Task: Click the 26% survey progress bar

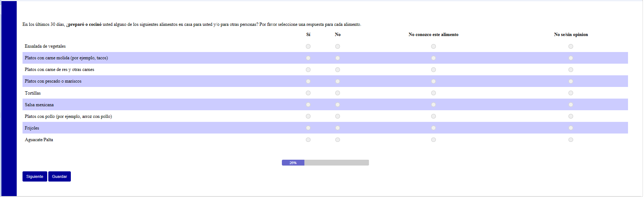Action: coord(325,163)
